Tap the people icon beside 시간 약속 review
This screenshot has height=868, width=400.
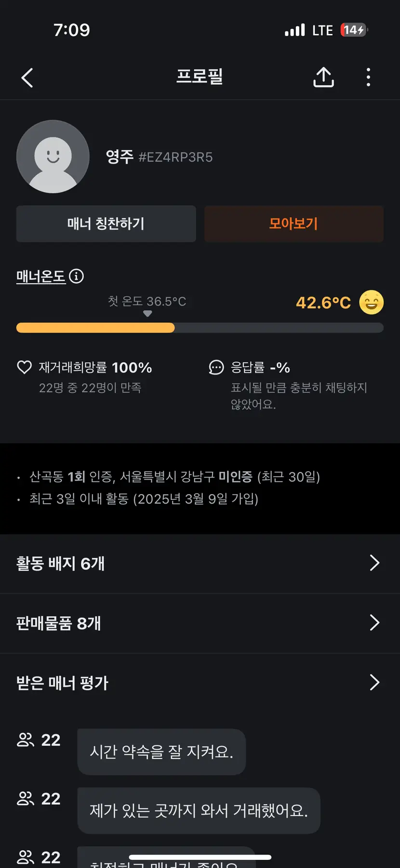point(26,740)
